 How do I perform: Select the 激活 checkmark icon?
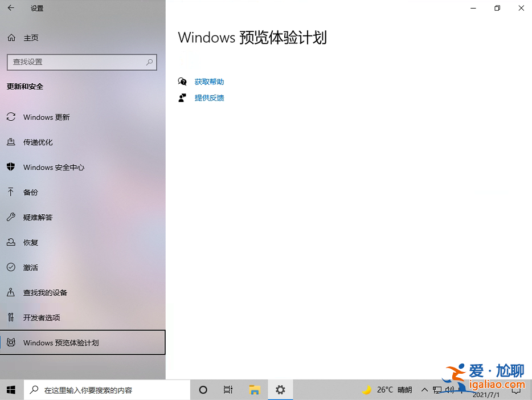click(x=11, y=267)
